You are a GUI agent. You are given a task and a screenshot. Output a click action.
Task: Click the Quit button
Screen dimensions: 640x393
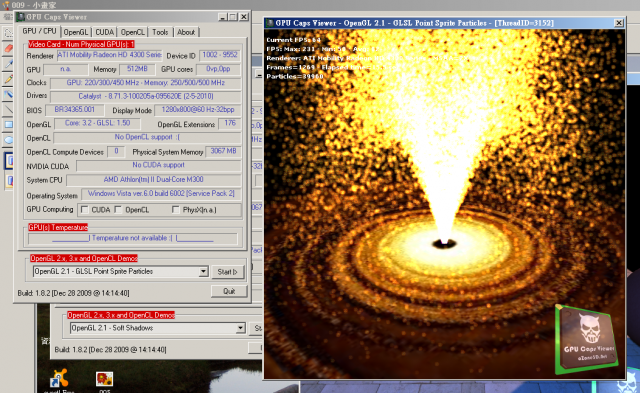229,291
